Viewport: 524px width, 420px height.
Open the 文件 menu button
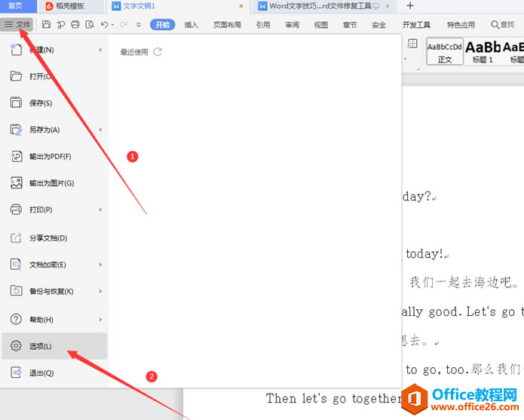point(17,24)
